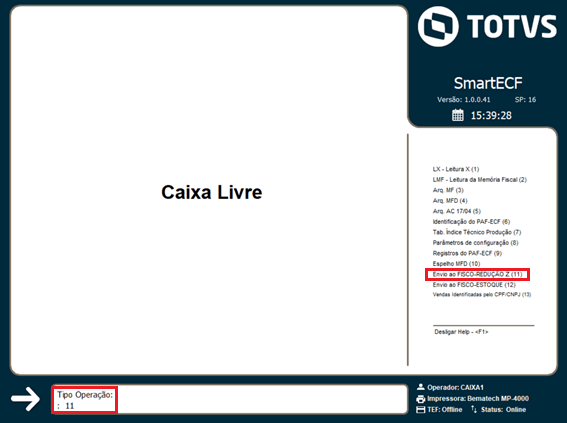
Task: Click the TOTVS logo emblem
Action: point(438,26)
